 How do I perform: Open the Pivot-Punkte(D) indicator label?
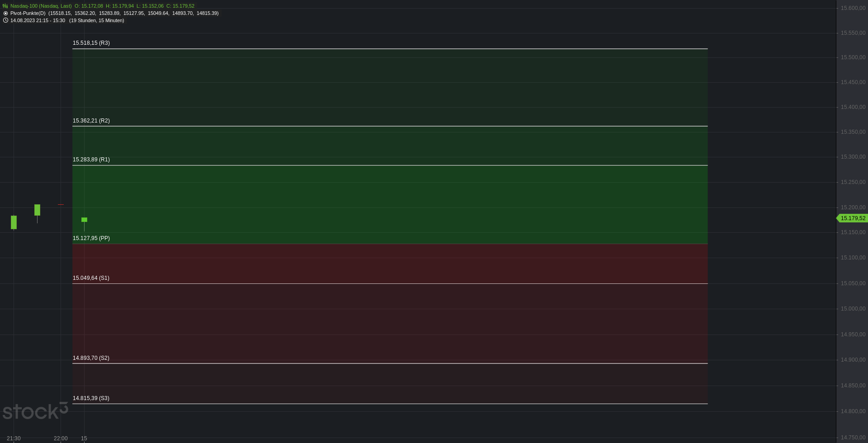[28, 13]
